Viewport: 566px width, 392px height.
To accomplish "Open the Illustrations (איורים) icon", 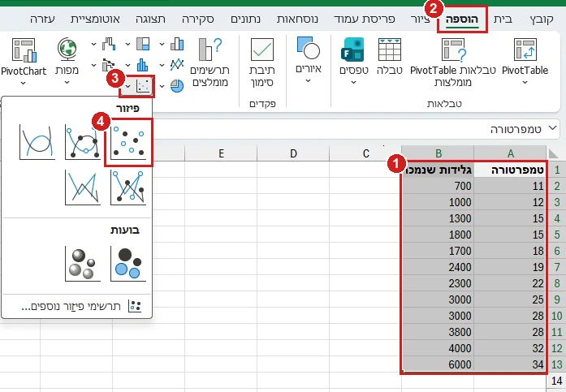I will [309, 47].
